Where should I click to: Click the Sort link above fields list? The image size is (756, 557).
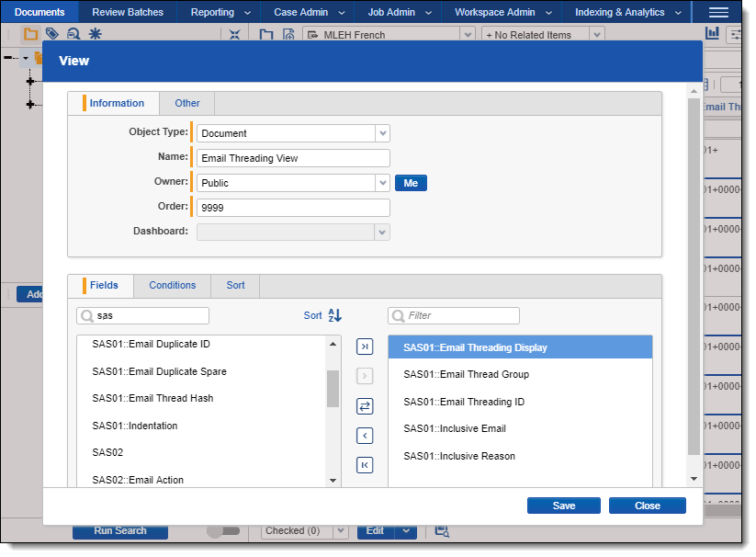click(x=312, y=315)
